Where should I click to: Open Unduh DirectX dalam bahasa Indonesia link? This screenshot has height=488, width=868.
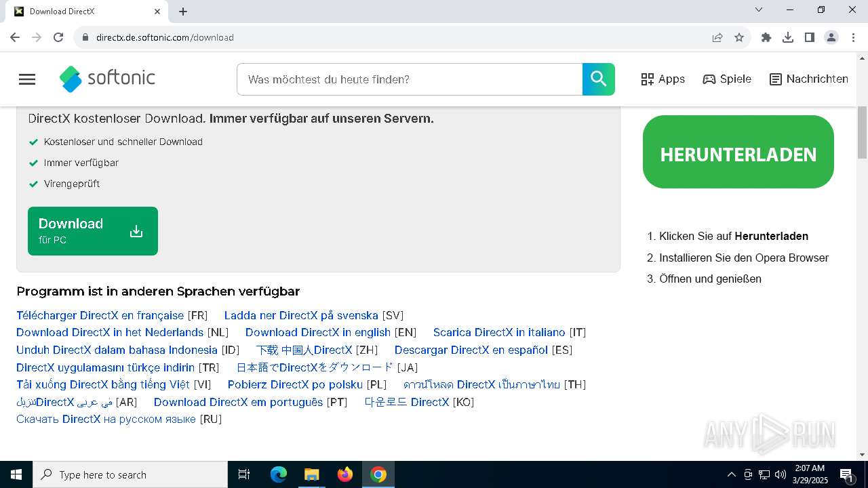click(x=117, y=350)
